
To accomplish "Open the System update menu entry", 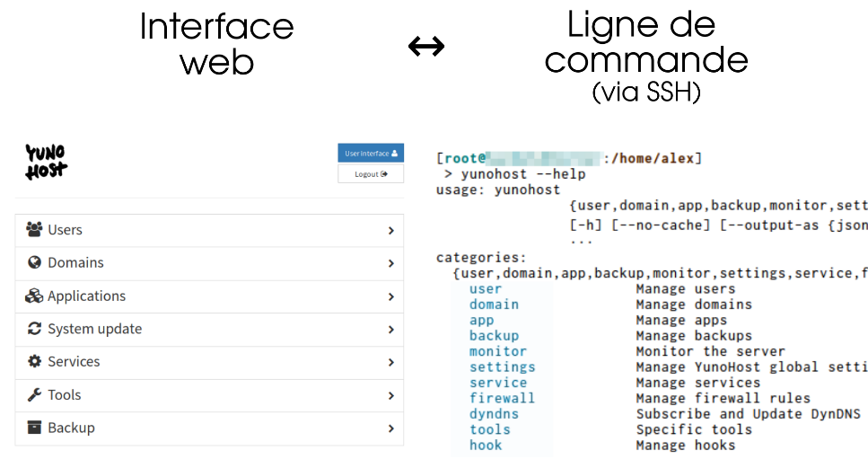I will 209,330.
